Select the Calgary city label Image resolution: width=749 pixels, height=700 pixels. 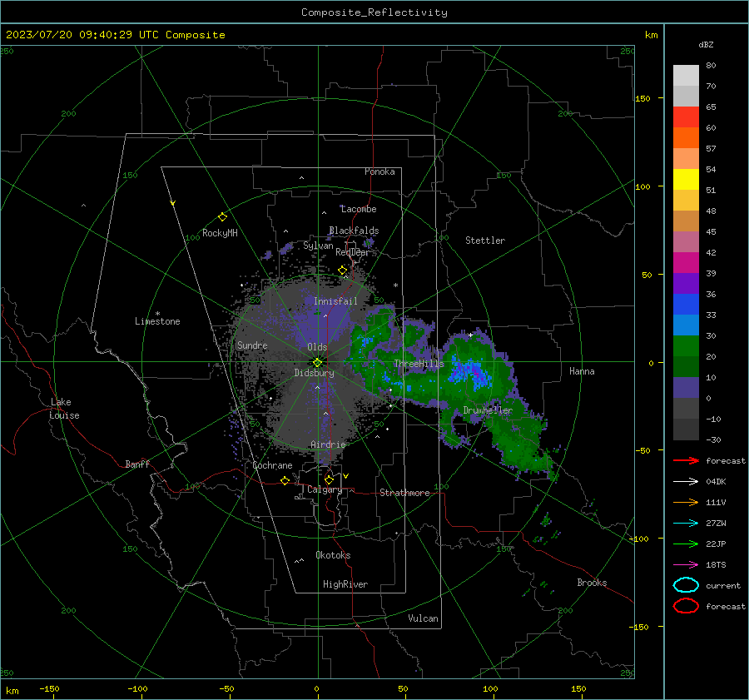pos(325,489)
